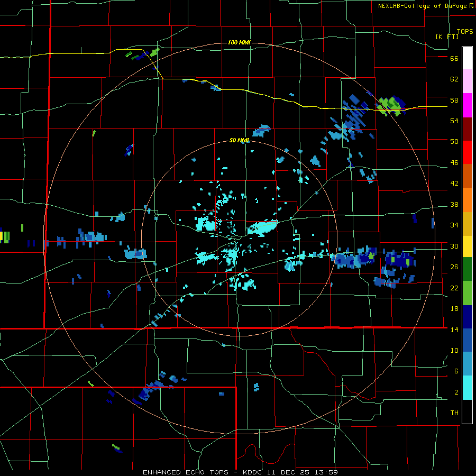The height and width of the screenshot is (476, 476).
Task: Click the 6 value on the legend scale
Action: click(x=456, y=371)
